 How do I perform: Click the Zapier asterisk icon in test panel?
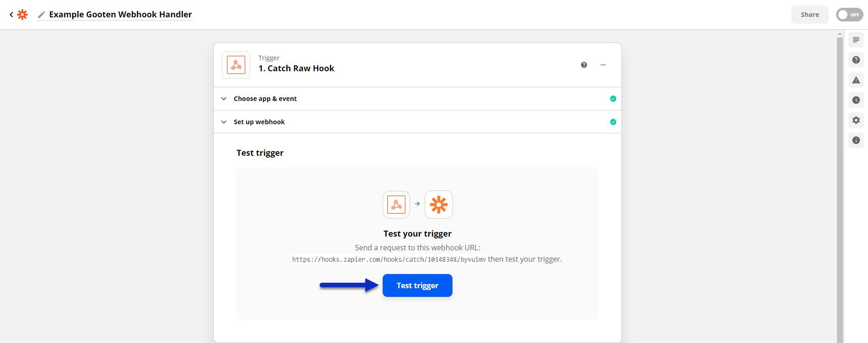tap(439, 205)
